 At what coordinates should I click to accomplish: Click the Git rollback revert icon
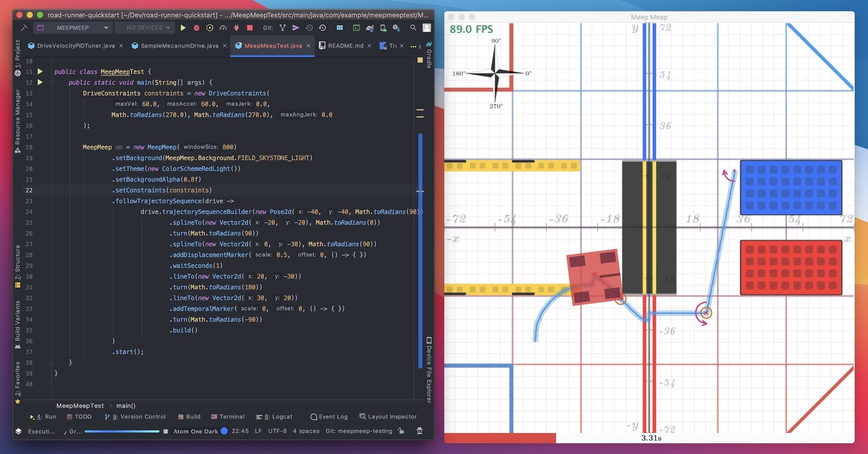click(322, 28)
